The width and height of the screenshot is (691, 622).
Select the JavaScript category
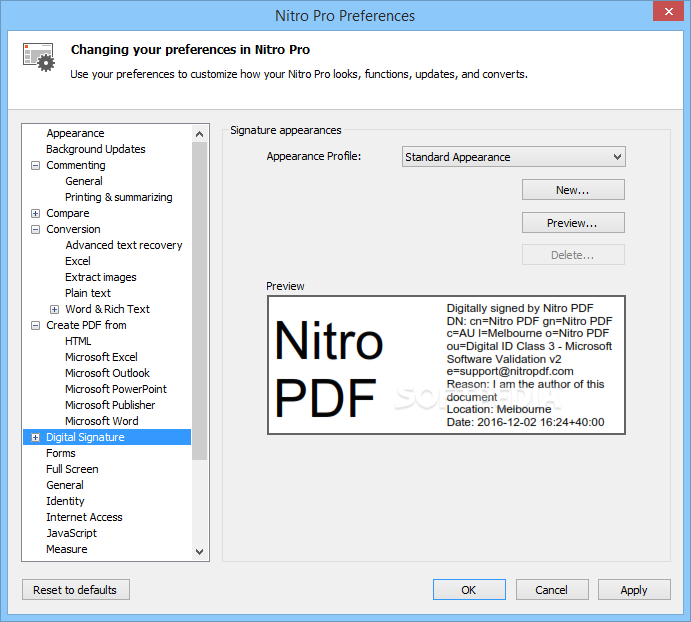click(71, 533)
